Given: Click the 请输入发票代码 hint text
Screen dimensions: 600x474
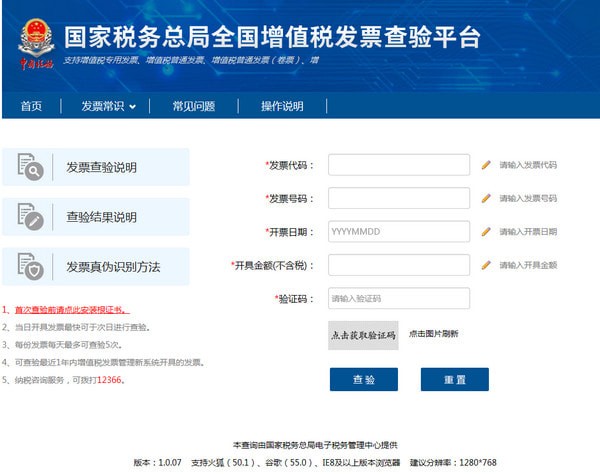Looking at the screenshot, I should pos(528,165).
